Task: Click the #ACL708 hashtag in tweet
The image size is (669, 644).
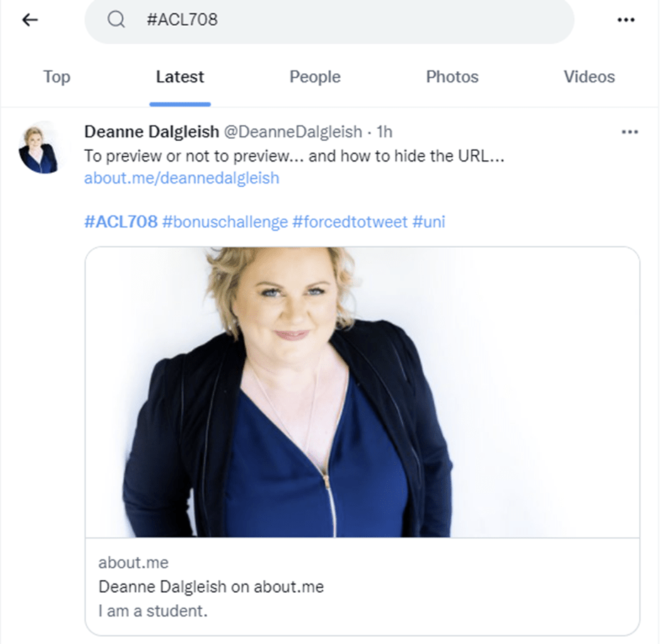Action: [x=120, y=221]
